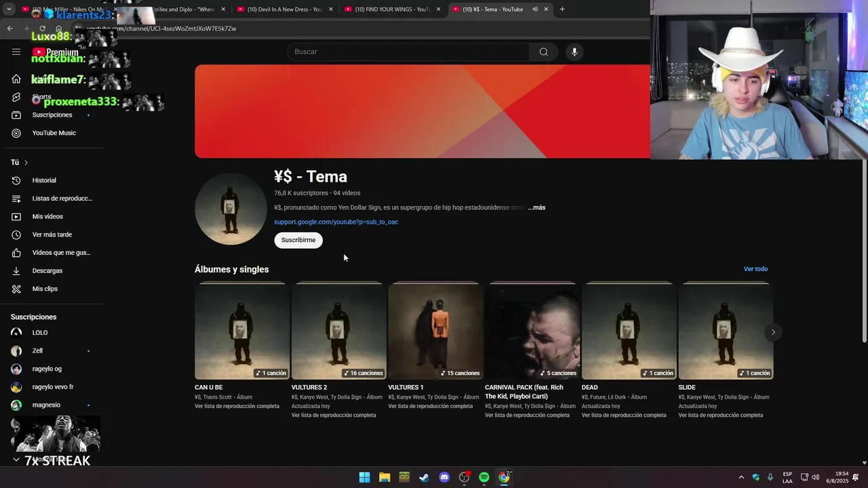
Task: Close the Devil In A New Dress tab
Action: point(331,9)
